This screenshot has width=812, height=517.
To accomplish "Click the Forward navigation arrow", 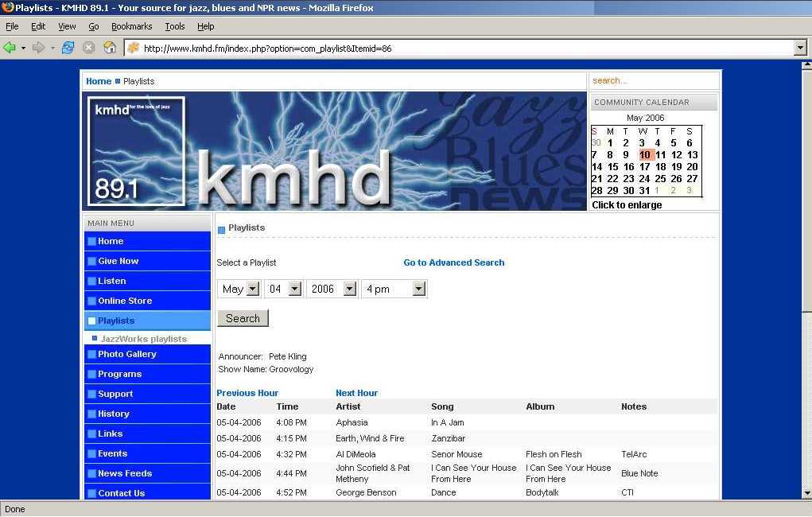I will [38, 48].
